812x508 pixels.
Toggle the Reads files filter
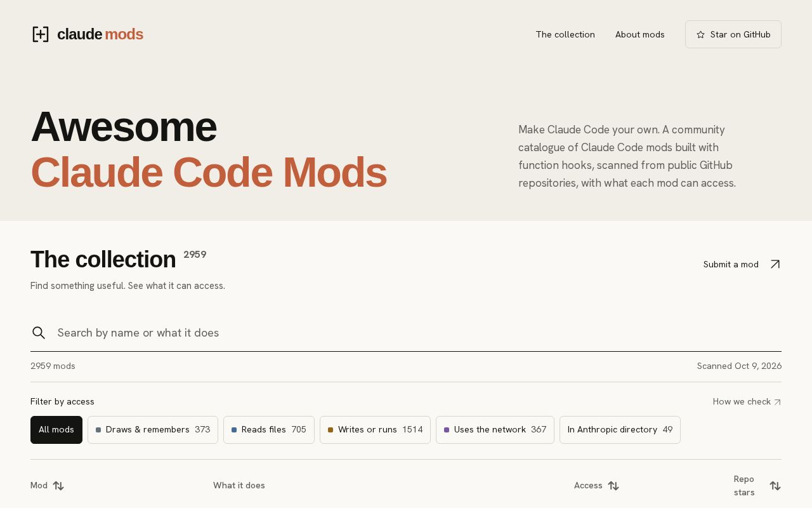point(269,430)
